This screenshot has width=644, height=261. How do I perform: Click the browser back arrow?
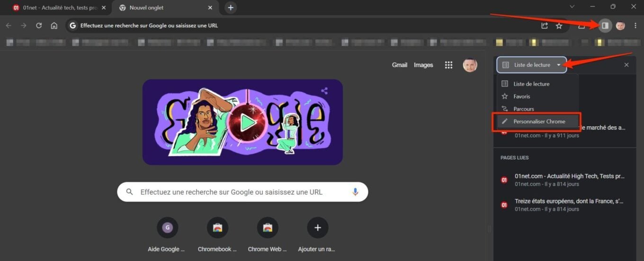click(x=9, y=26)
